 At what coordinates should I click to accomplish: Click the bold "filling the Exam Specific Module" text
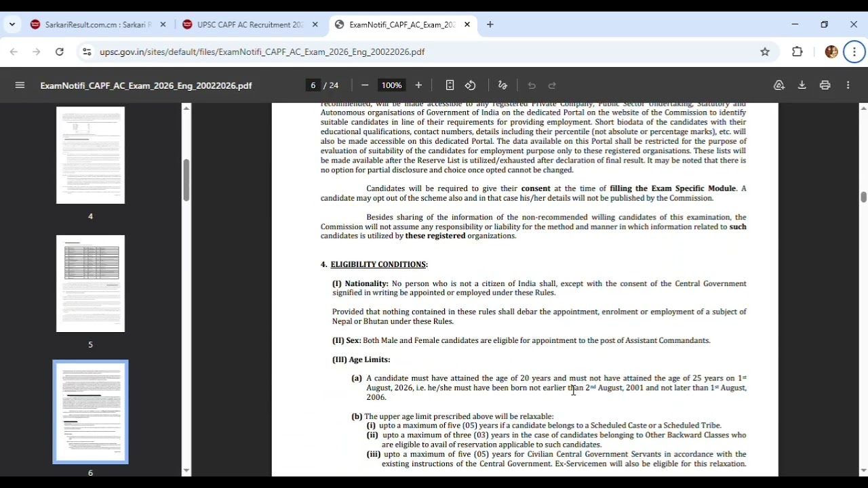[673, 188]
